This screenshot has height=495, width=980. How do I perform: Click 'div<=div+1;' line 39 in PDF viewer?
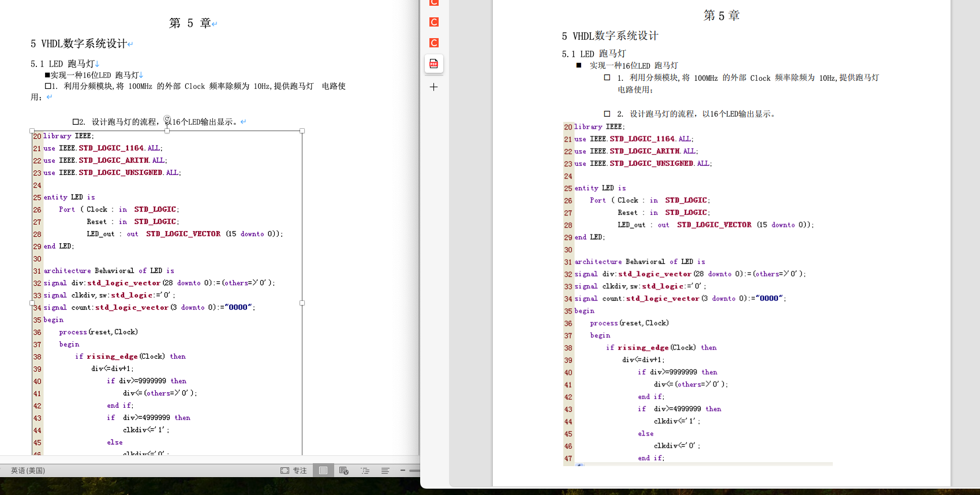point(644,360)
